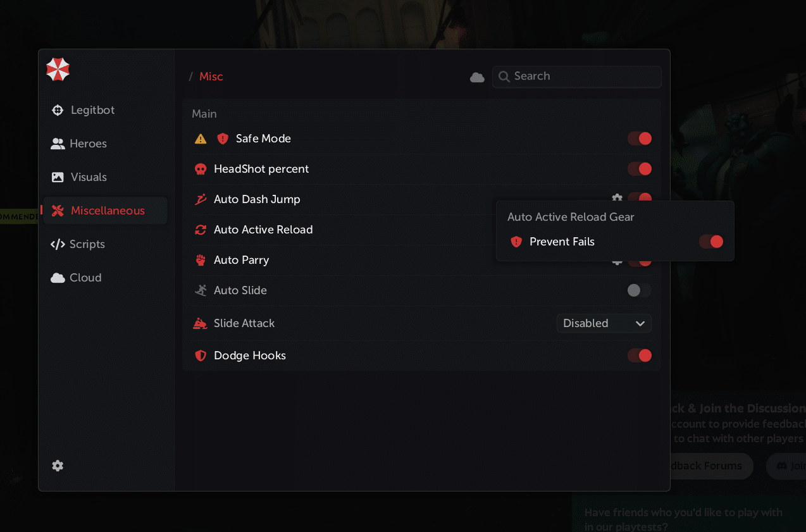Screen dimensions: 806x532
Task: Switch to the Visuals tab
Action: (89, 177)
